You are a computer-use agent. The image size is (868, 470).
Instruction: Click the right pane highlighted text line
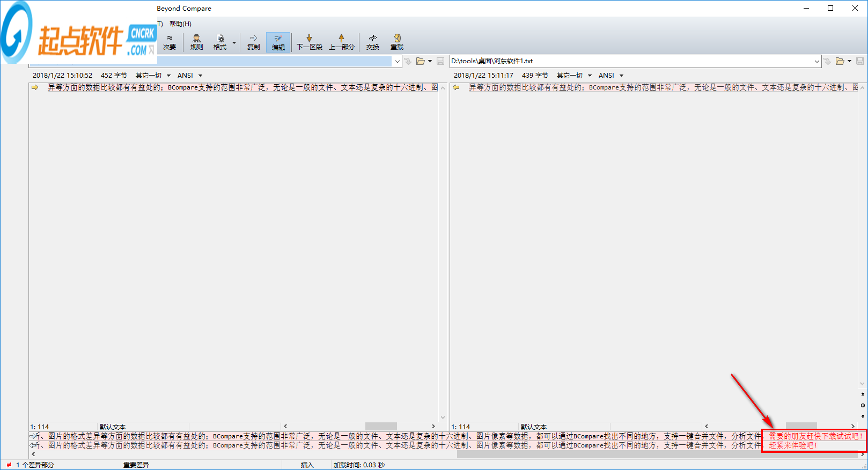(664, 87)
